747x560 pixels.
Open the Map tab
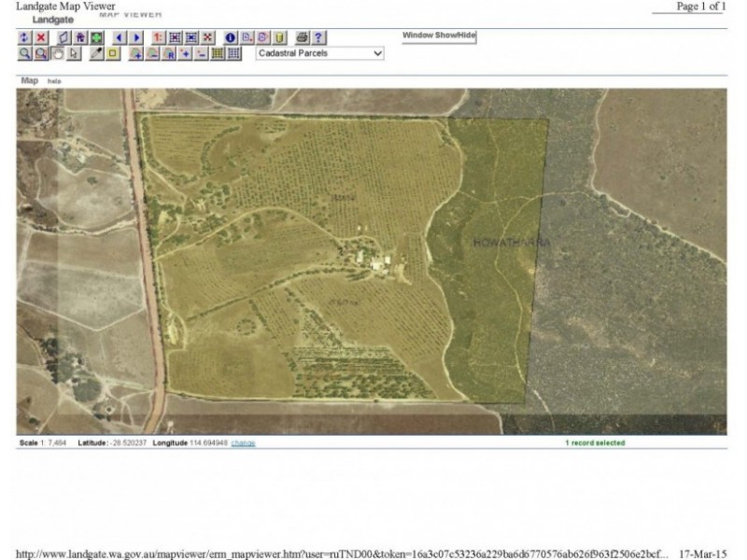30,80
